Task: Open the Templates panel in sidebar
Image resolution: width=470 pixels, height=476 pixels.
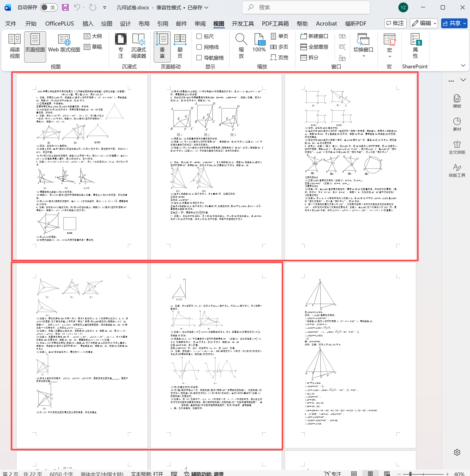Action: 457,101
